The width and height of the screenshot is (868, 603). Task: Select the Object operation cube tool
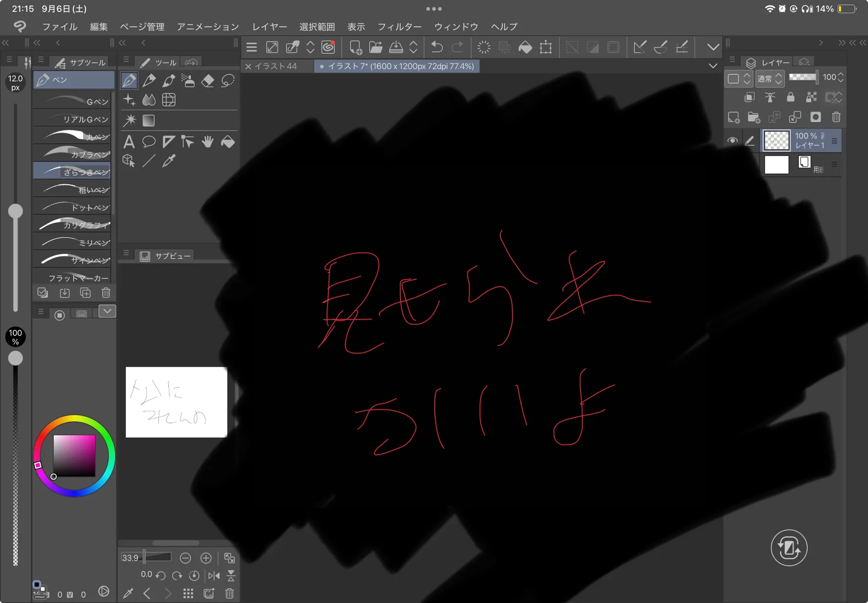coord(129,161)
